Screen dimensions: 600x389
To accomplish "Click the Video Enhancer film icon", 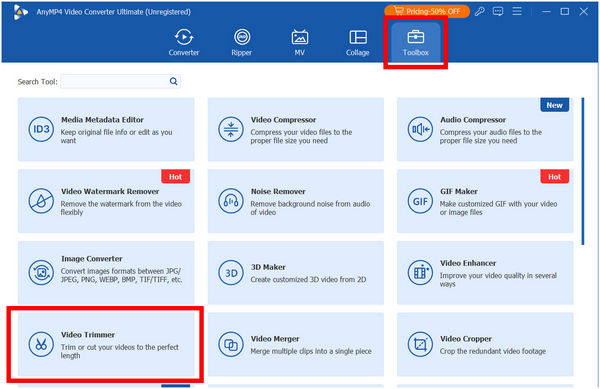I will pos(420,273).
